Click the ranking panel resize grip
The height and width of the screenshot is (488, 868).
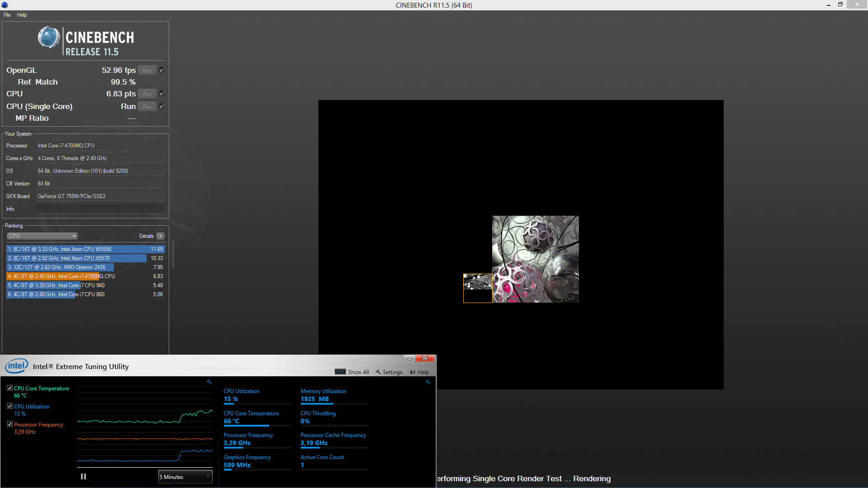(x=173, y=254)
